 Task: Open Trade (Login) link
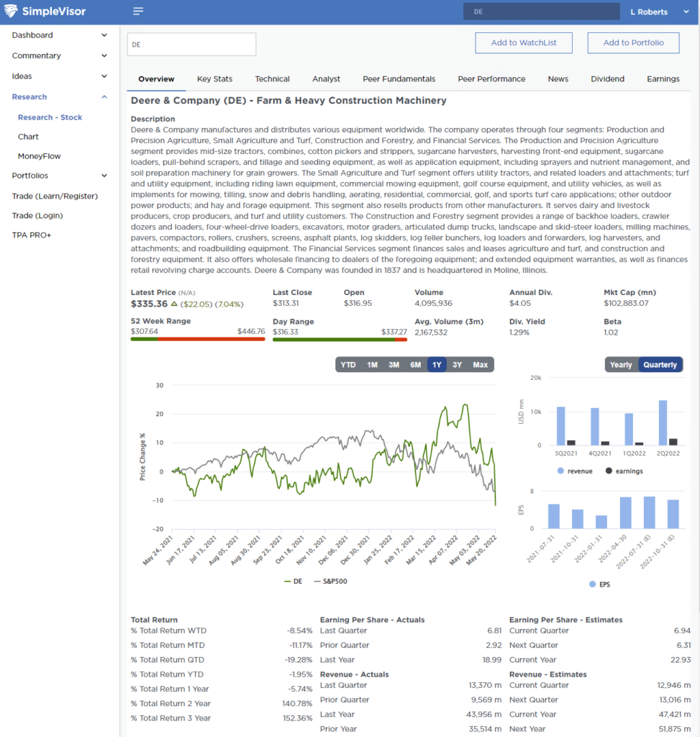(37, 216)
